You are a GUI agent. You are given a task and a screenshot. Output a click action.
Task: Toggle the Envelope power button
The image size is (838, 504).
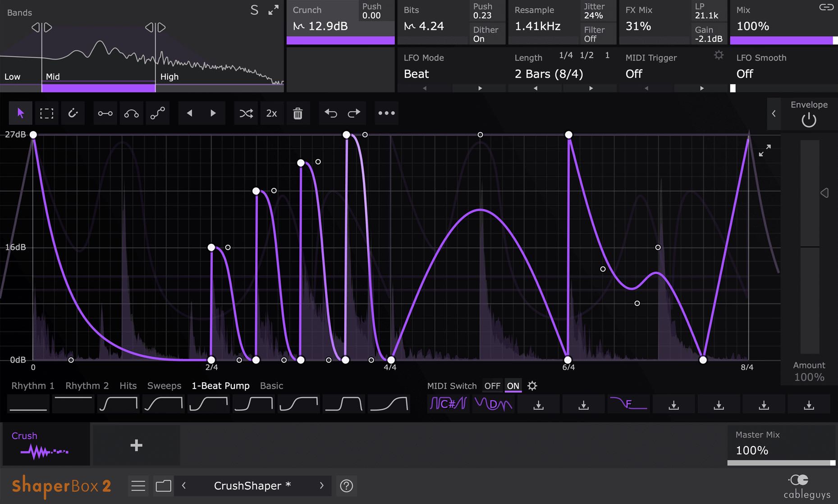809,120
